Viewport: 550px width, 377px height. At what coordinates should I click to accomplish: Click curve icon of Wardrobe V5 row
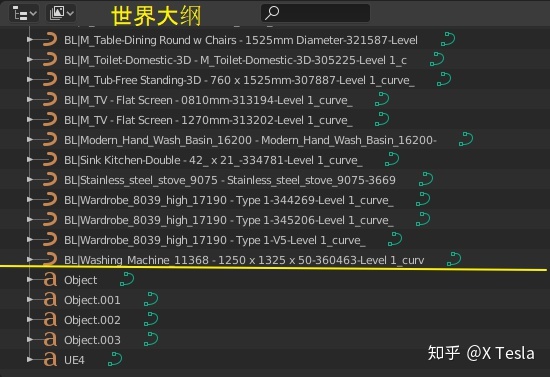coord(50,240)
